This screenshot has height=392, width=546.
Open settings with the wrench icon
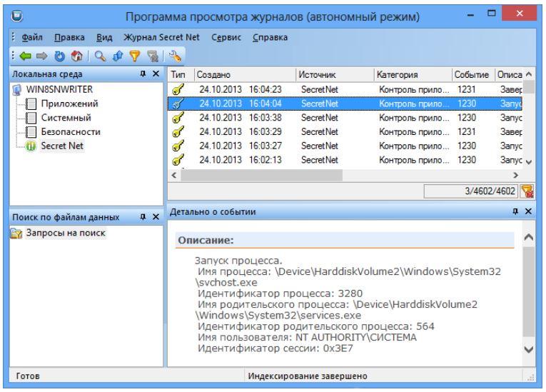coord(175,56)
